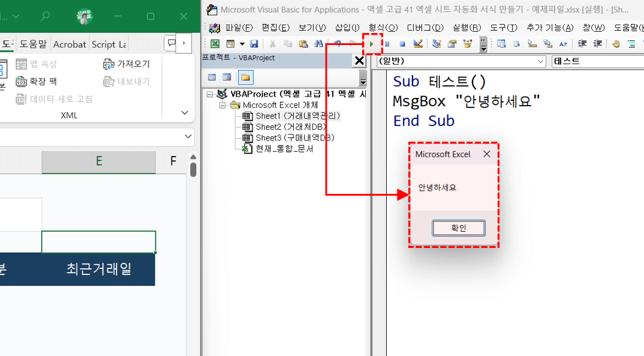Click the Project Explorer toolbar icon
644x356 pixels.
[437, 44]
